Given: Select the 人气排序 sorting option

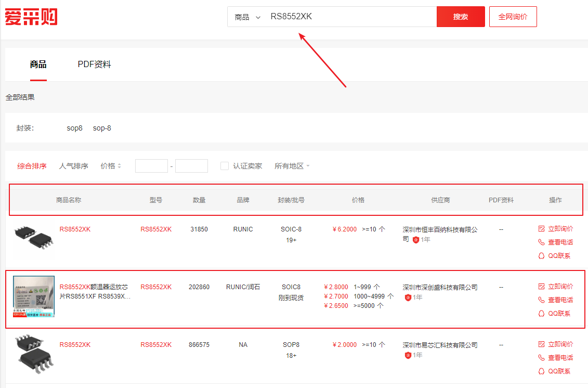Looking at the screenshot, I should [73, 166].
